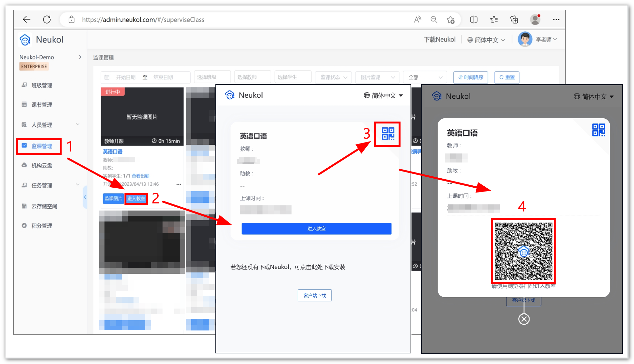Open 课节管理 in sidebar
The height and width of the screenshot is (364, 634).
pos(42,105)
